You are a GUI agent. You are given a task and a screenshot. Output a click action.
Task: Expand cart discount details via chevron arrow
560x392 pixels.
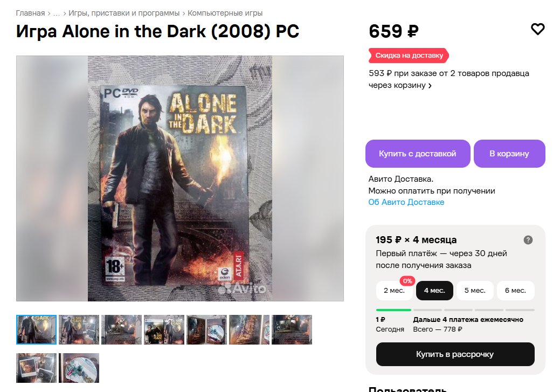click(430, 85)
